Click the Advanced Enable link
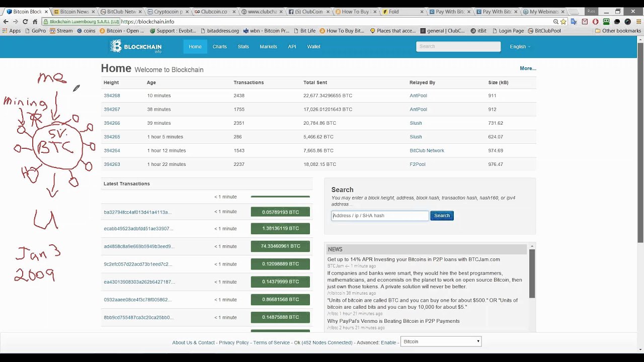 pyautogui.click(x=388, y=342)
